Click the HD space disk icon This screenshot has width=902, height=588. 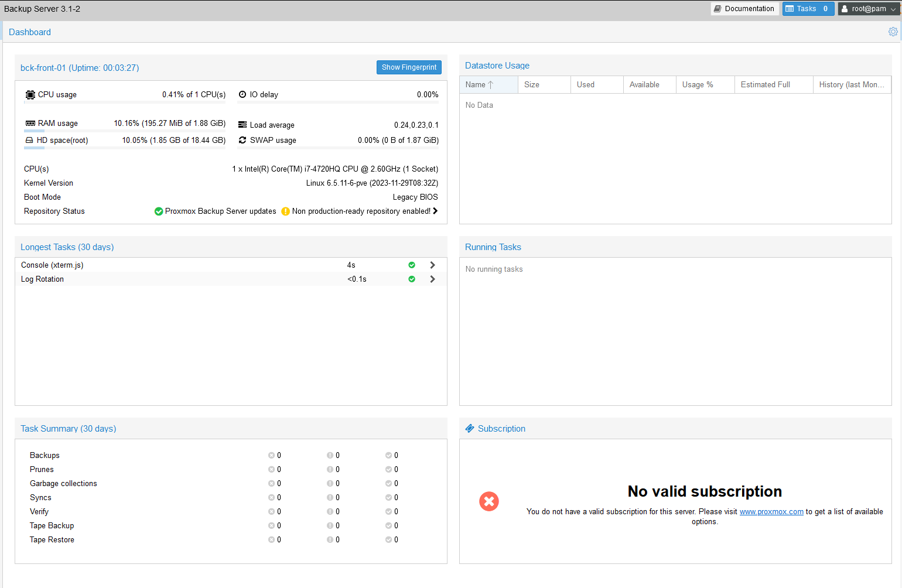(29, 141)
